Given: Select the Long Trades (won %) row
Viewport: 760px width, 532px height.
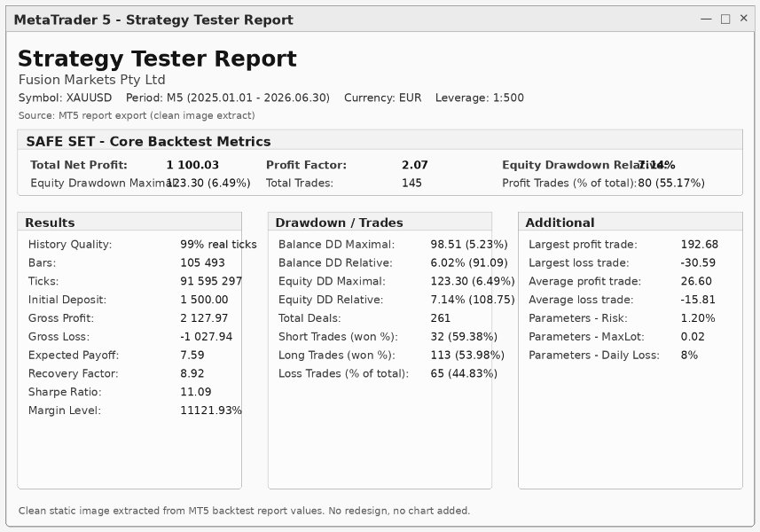Looking at the screenshot, I should tap(391, 356).
